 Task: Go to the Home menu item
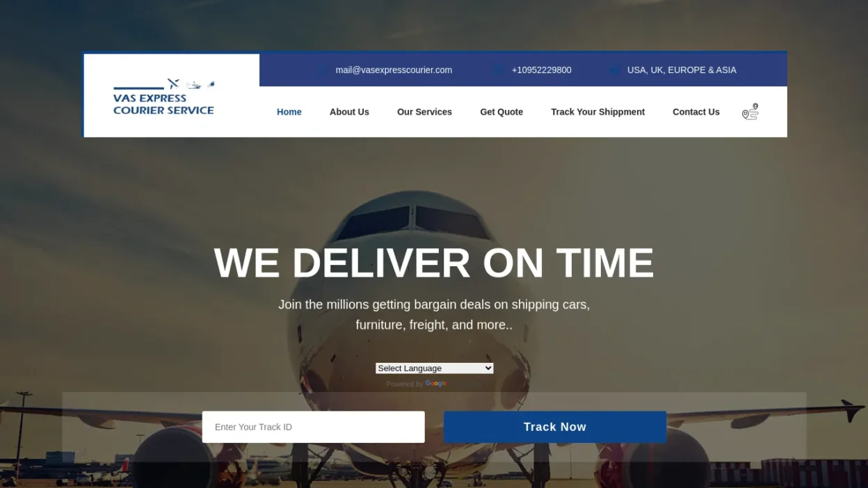(x=289, y=112)
